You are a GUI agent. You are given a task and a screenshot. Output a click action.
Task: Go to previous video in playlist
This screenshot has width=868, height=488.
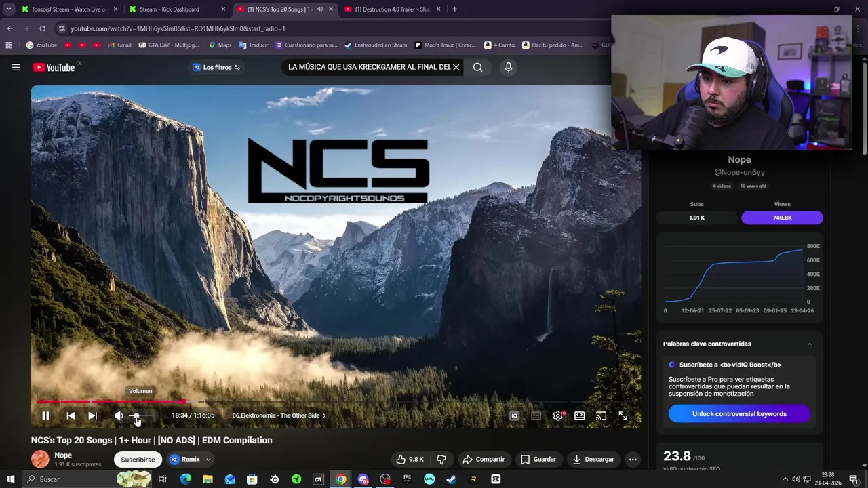click(71, 415)
